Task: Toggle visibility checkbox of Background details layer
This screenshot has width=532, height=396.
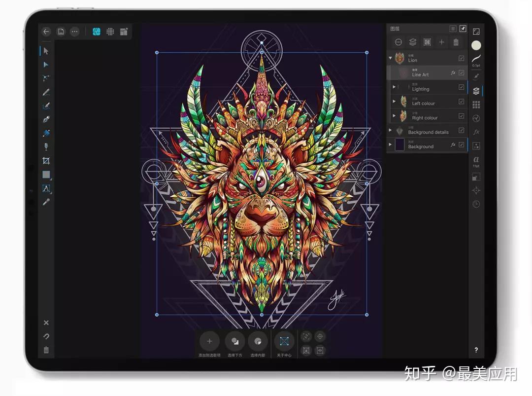Action: (462, 130)
